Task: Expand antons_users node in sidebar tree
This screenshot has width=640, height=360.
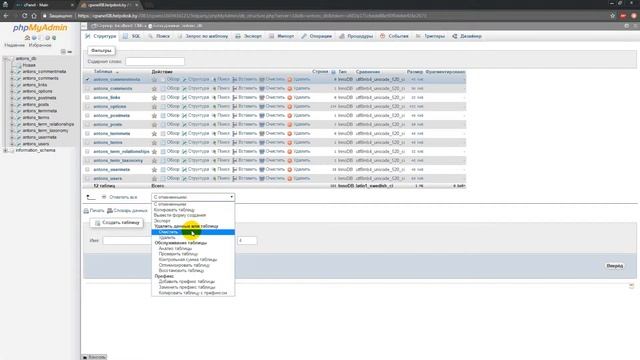Action: coord(12,144)
